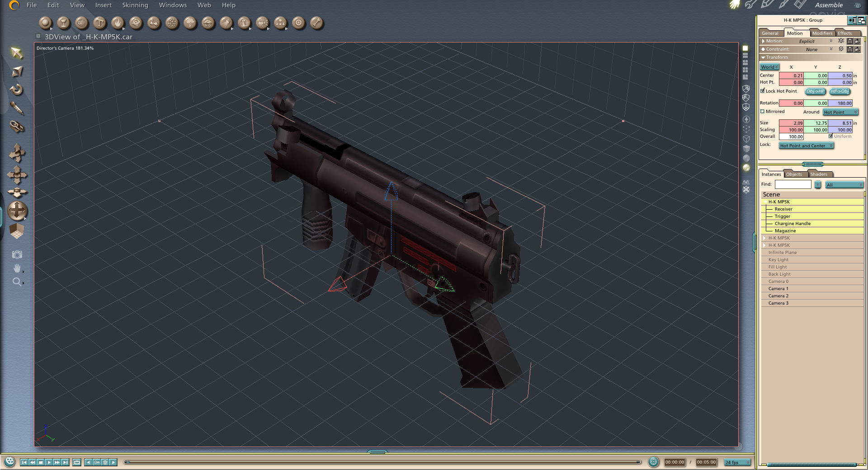Toggle the eye icon beside Assemble
Viewport: 868px width, 470px height.
pyautogui.click(x=857, y=5)
